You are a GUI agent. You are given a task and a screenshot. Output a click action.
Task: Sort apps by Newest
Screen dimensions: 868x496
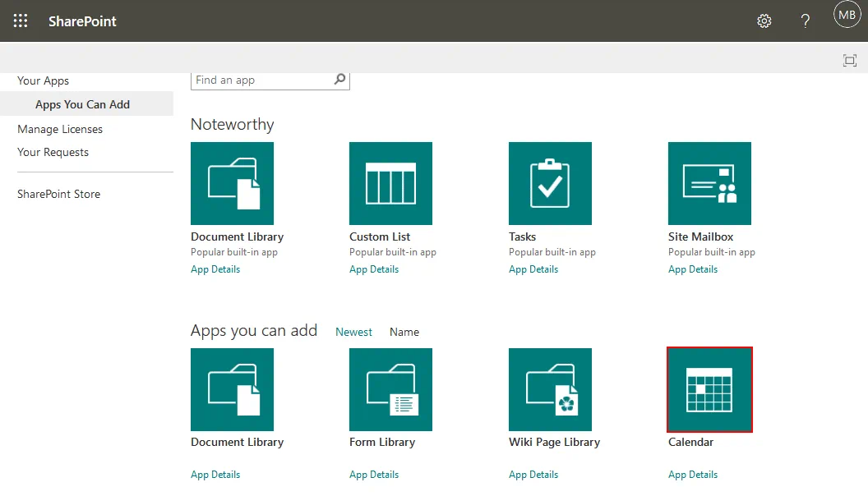(x=353, y=332)
